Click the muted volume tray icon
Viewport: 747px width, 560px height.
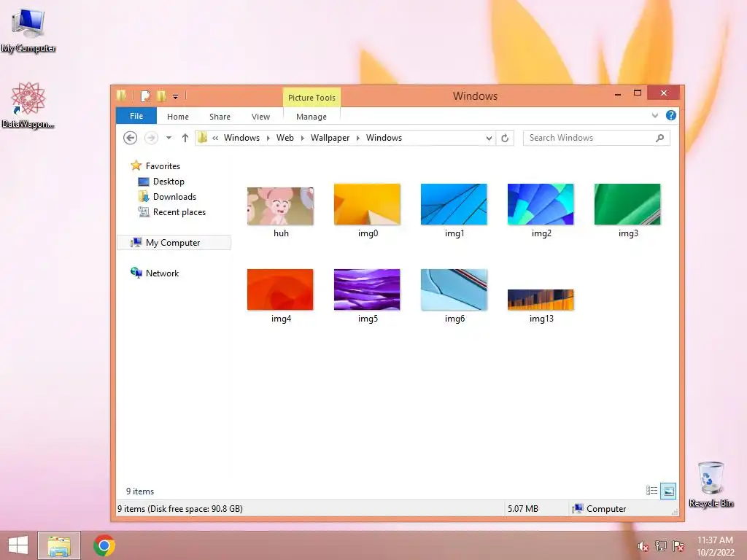pyautogui.click(x=643, y=546)
